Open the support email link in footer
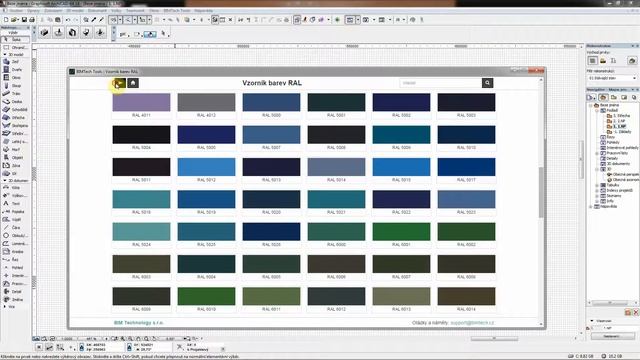640x360 pixels. tap(472, 322)
